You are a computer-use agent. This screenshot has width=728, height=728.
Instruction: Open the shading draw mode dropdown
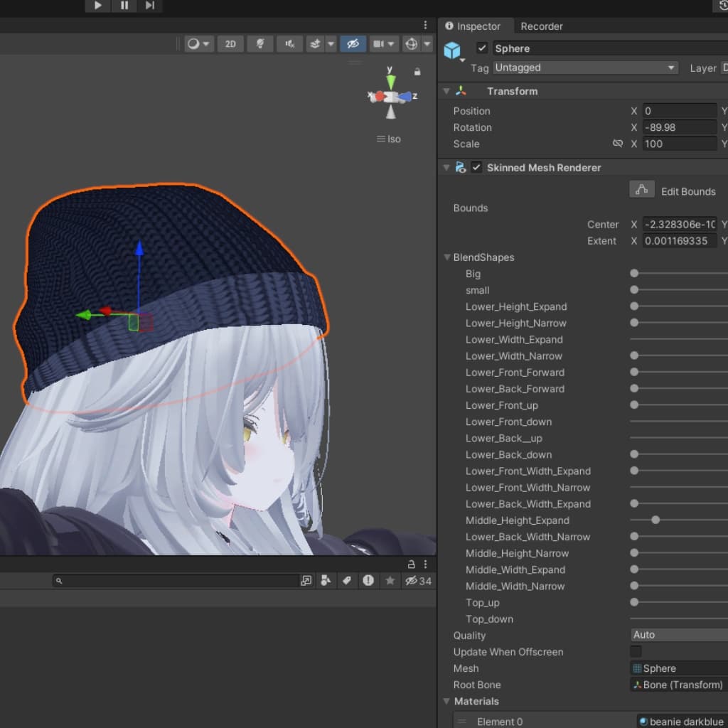click(199, 43)
